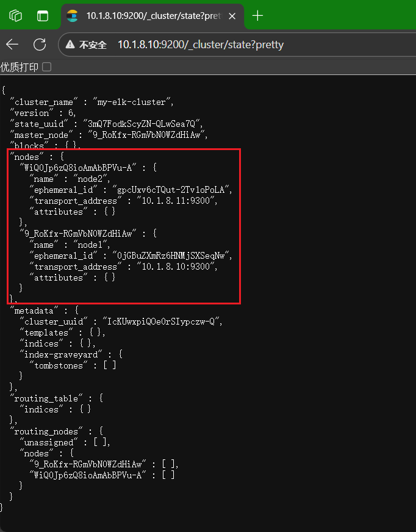Click node ID 9_RoKfx-RGmVbNOWZdHiAw in top-level nodes
Image resolution: width=416 pixels, height=532 pixels.
click(x=78, y=234)
